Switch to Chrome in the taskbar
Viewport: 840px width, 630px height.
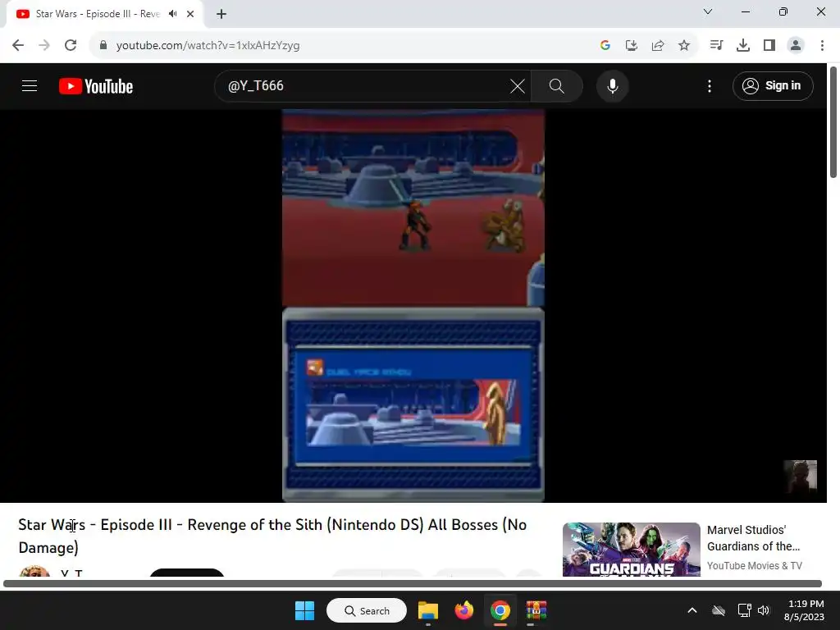click(x=500, y=610)
